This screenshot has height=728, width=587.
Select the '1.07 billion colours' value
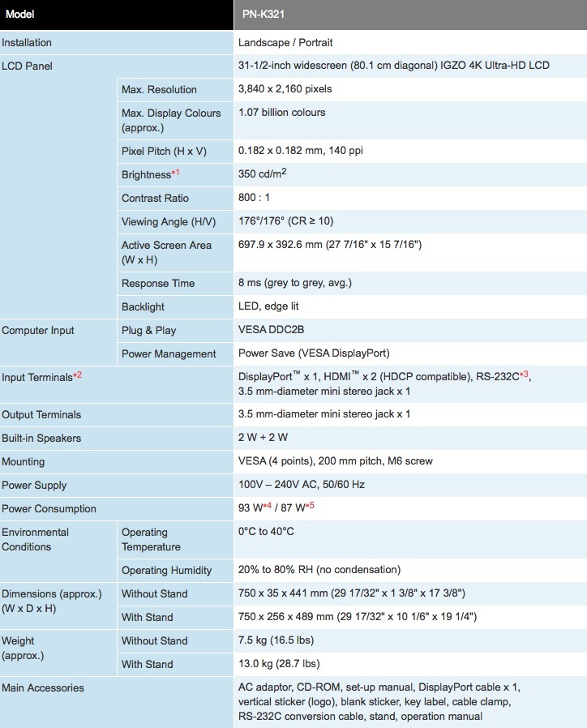pos(281,113)
